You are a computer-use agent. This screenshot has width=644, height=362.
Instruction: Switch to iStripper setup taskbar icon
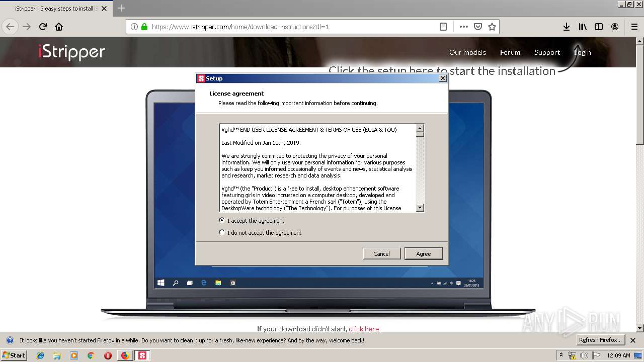point(143,355)
